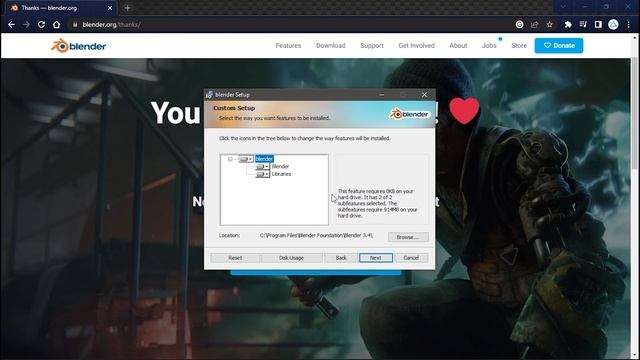Minimize the blender Setup dialog

pyautogui.click(x=382, y=95)
